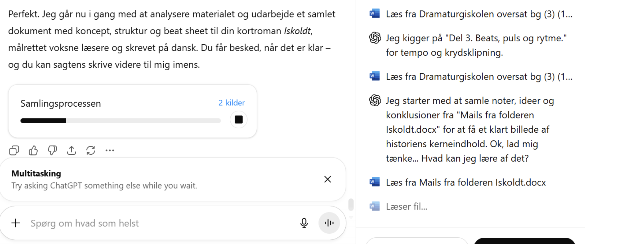Open more options for the response
This screenshot has width=644, height=252.
[x=110, y=150]
